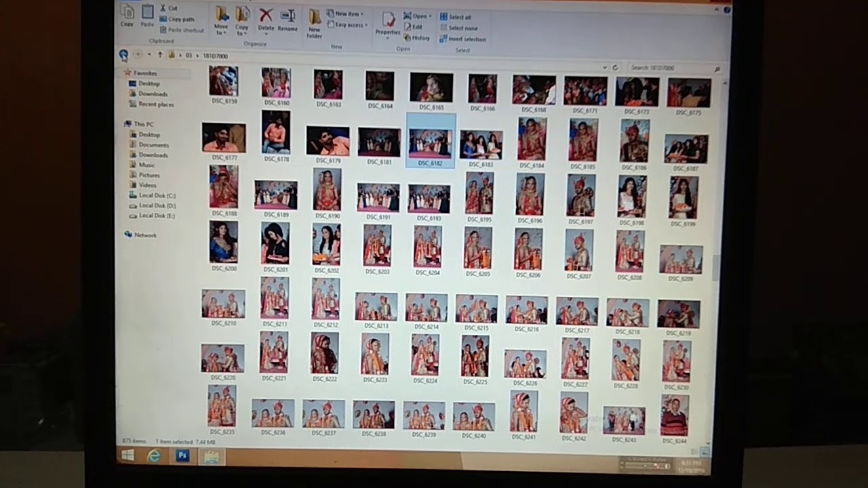This screenshot has width=868, height=488.
Task: Open the New item dropdown
Action: 345,14
